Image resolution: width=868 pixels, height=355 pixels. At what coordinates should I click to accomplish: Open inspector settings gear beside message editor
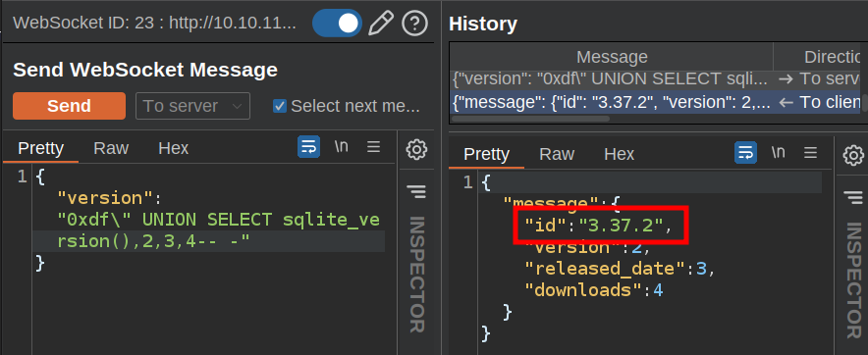tap(416, 149)
